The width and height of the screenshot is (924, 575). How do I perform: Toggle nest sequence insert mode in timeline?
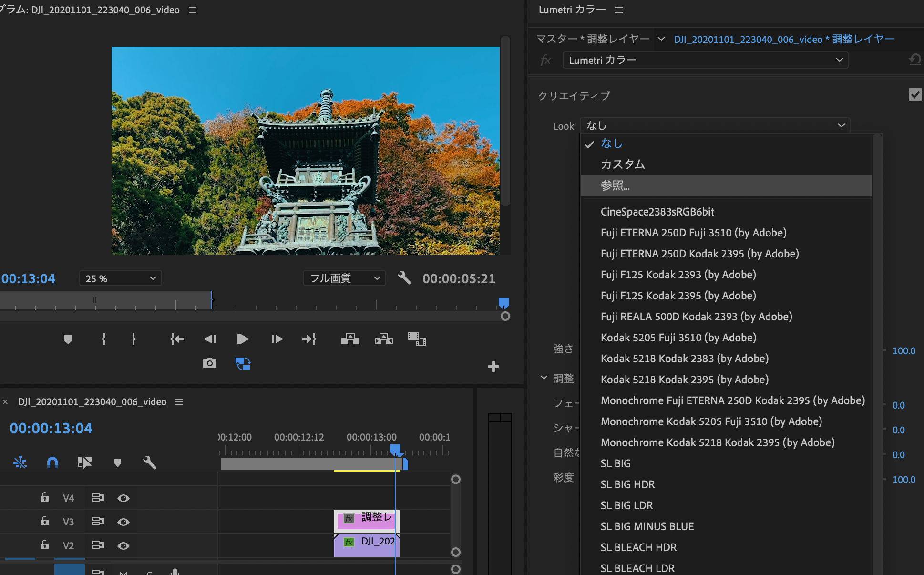20,462
